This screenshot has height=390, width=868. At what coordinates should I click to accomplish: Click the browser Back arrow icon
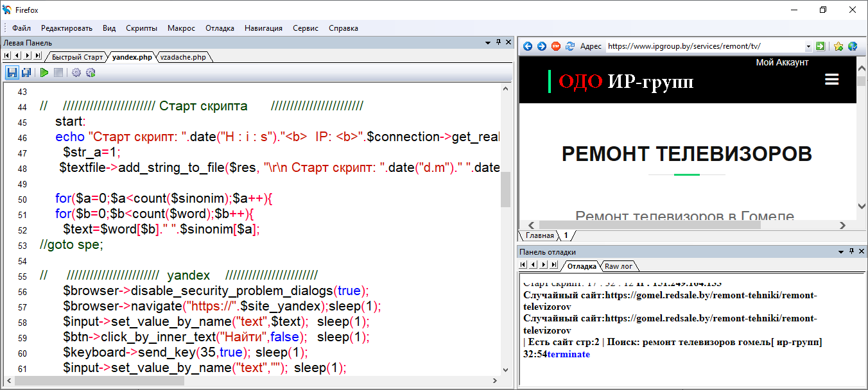click(x=528, y=46)
